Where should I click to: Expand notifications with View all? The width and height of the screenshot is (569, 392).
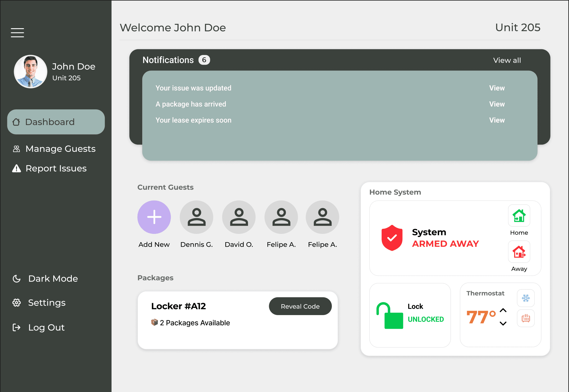[507, 60]
